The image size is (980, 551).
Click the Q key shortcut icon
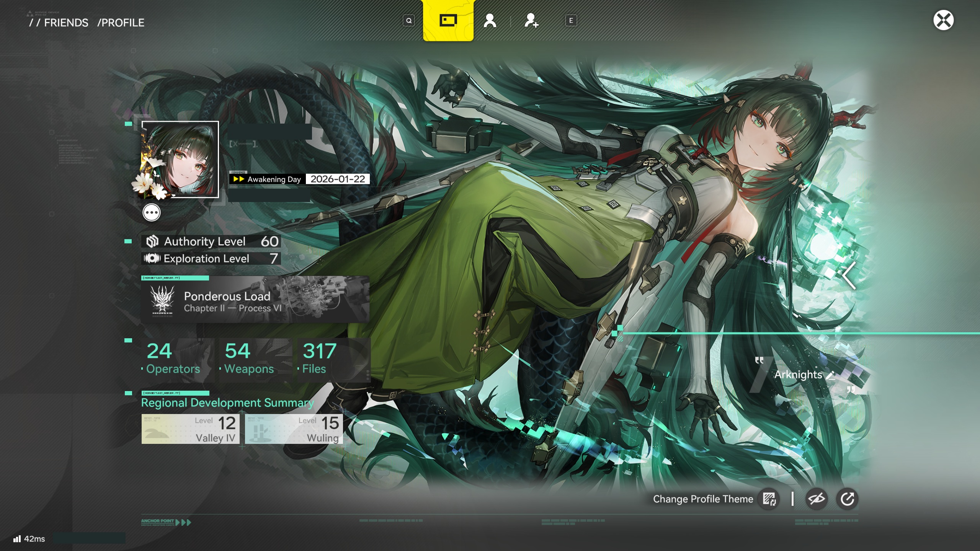409,21
